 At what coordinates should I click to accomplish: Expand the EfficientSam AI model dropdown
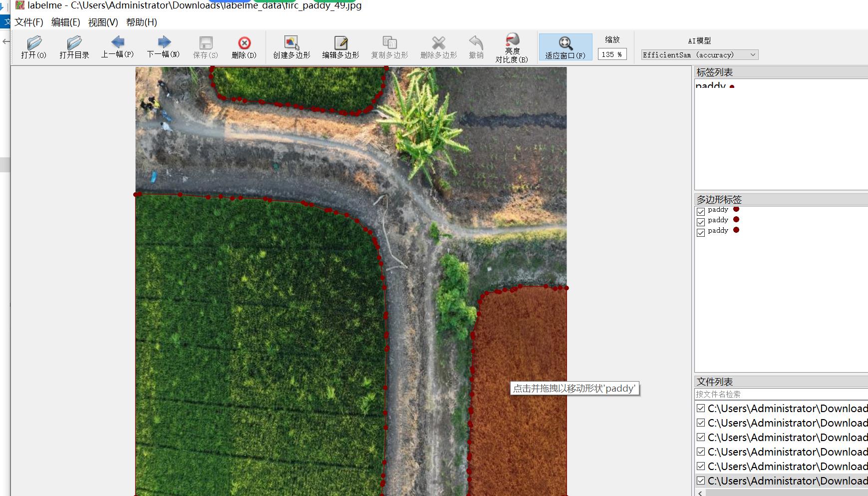699,55
